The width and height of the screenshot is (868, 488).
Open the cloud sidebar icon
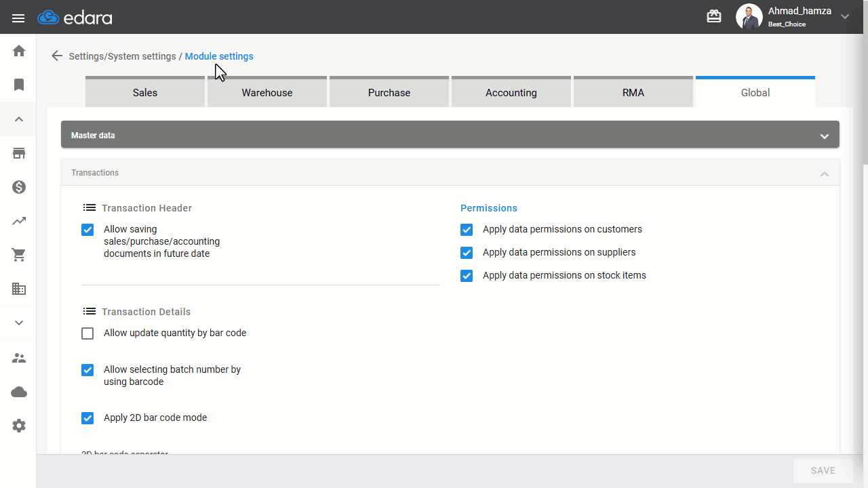click(19, 392)
